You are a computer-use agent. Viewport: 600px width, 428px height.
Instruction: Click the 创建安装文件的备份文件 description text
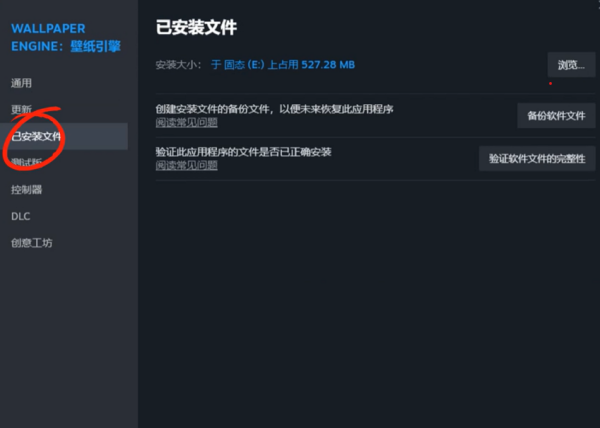274,109
